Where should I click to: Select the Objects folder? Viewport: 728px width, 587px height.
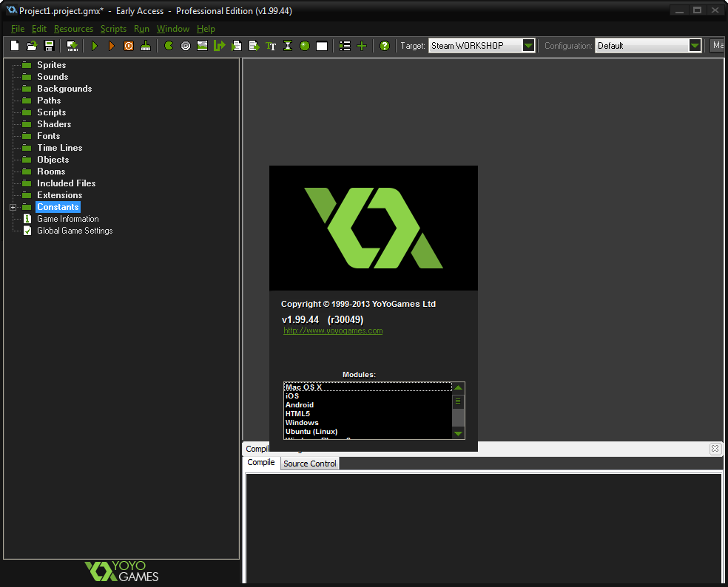[53, 160]
